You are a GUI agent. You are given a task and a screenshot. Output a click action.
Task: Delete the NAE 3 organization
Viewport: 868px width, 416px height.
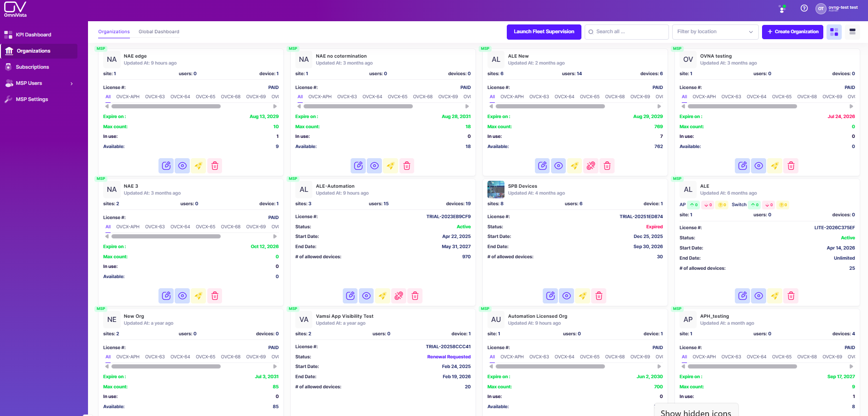pos(215,296)
